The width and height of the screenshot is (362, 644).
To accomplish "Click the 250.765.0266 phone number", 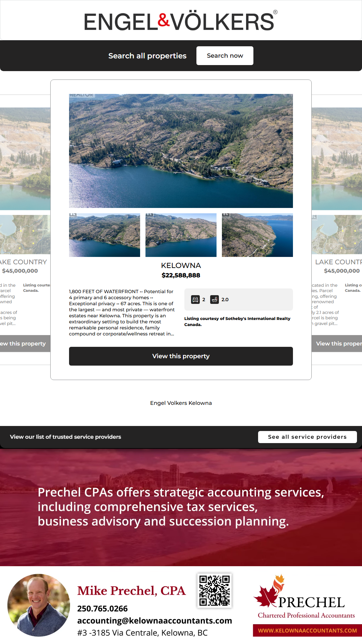I will [x=102, y=608].
